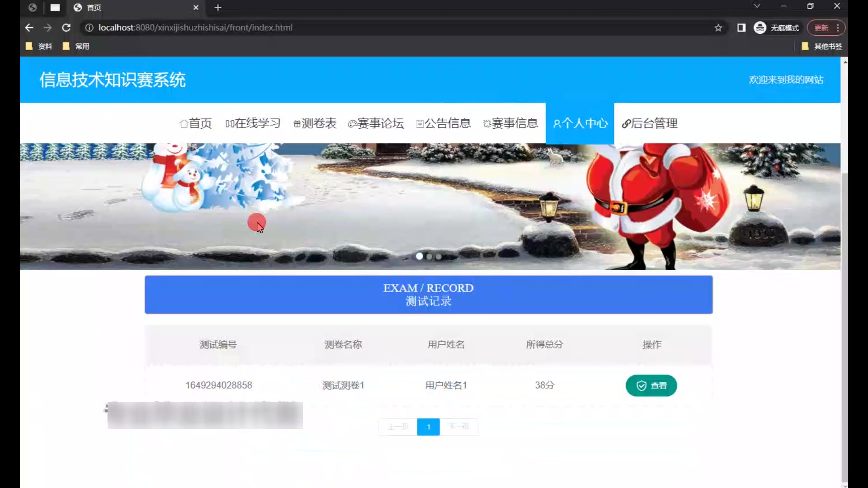Click the back arrow icon
868x488 pixels.
pyautogui.click(x=29, y=28)
